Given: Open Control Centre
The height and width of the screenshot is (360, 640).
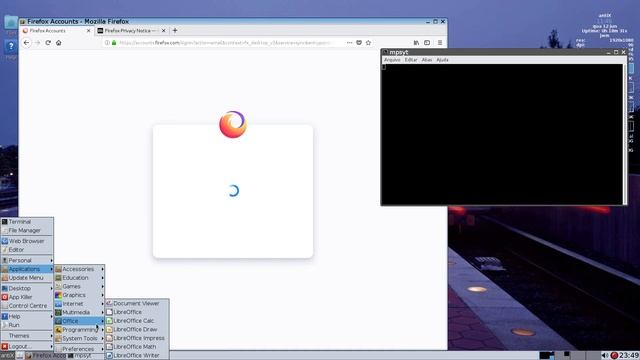Looking at the screenshot, I should 27,306.
